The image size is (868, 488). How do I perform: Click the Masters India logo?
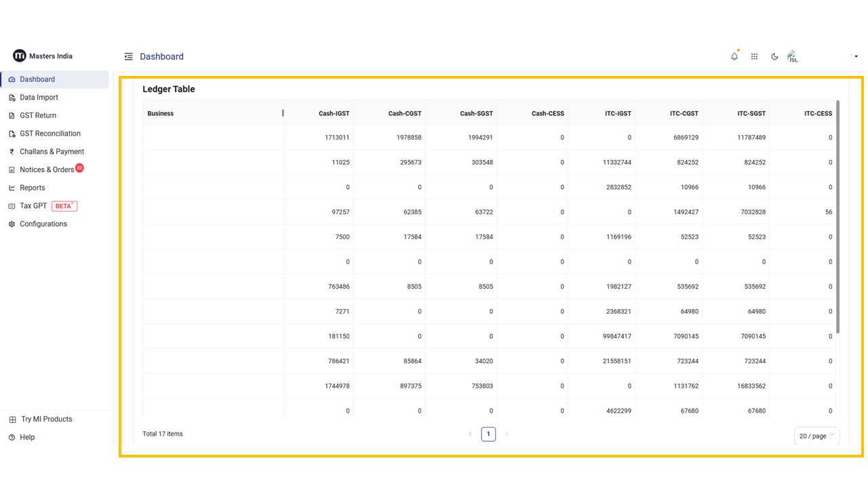(x=43, y=56)
